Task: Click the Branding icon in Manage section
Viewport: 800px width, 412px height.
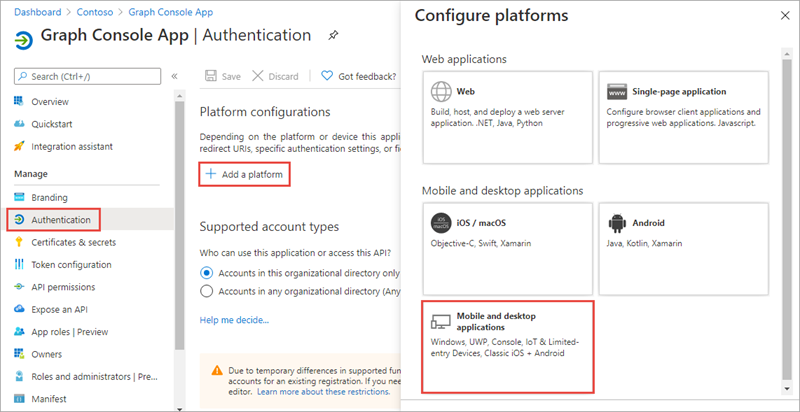Action: click(x=19, y=197)
